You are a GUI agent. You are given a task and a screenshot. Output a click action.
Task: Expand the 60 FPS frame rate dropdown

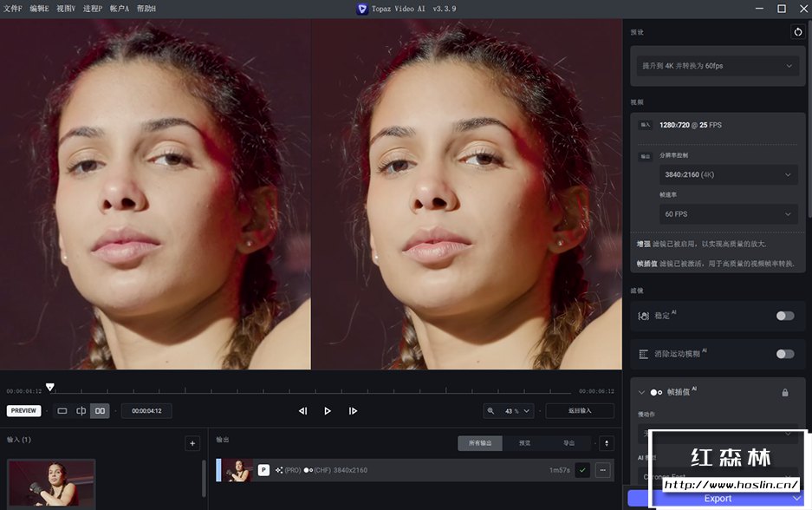728,213
